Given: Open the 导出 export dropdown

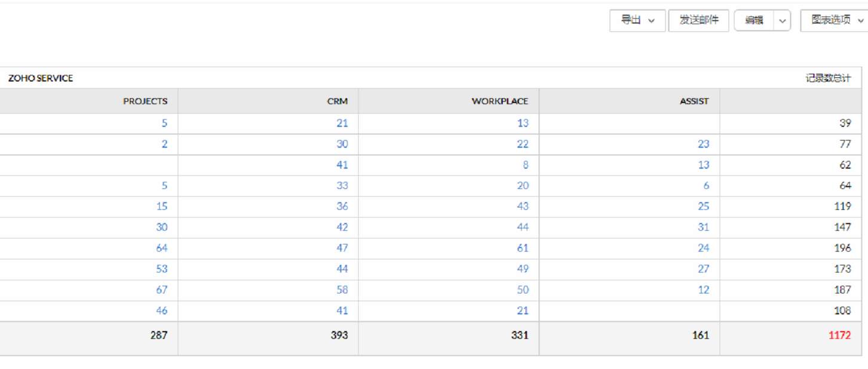Looking at the screenshot, I should (637, 20).
